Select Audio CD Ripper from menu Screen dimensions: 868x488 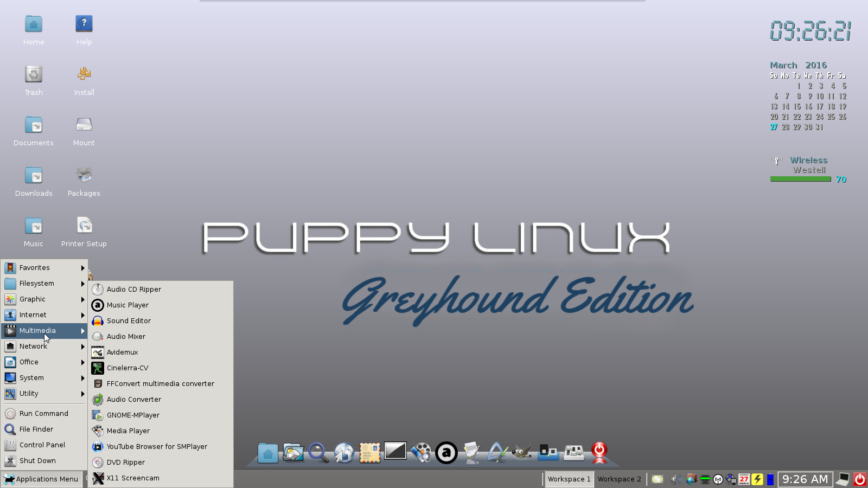click(x=161, y=290)
